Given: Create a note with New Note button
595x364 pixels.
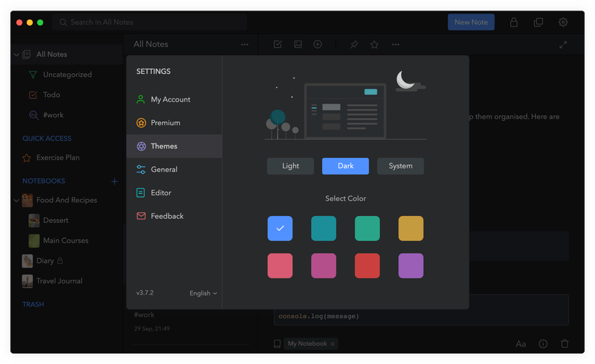Looking at the screenshot, I should 471,22.
